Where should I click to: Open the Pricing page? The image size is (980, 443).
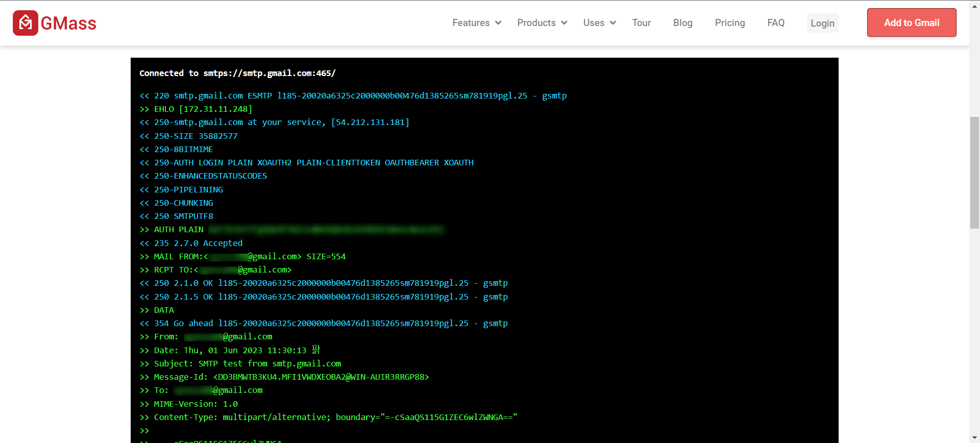pos(729,23)
